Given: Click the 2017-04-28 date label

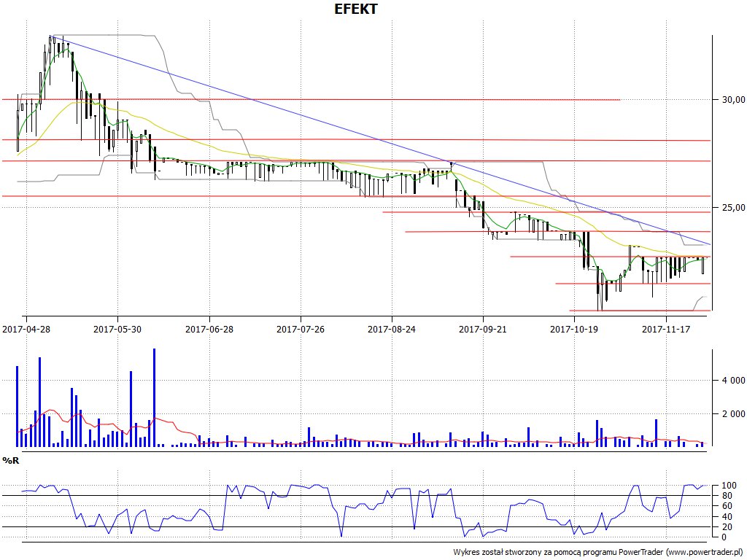Looking at the screenshot, I should (x=26, y=329).
